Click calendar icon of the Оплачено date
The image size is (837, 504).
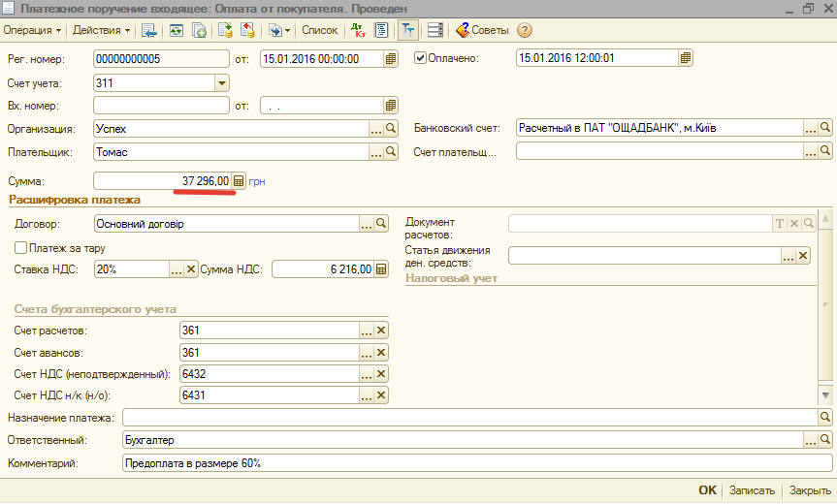(x=686, y=58)
